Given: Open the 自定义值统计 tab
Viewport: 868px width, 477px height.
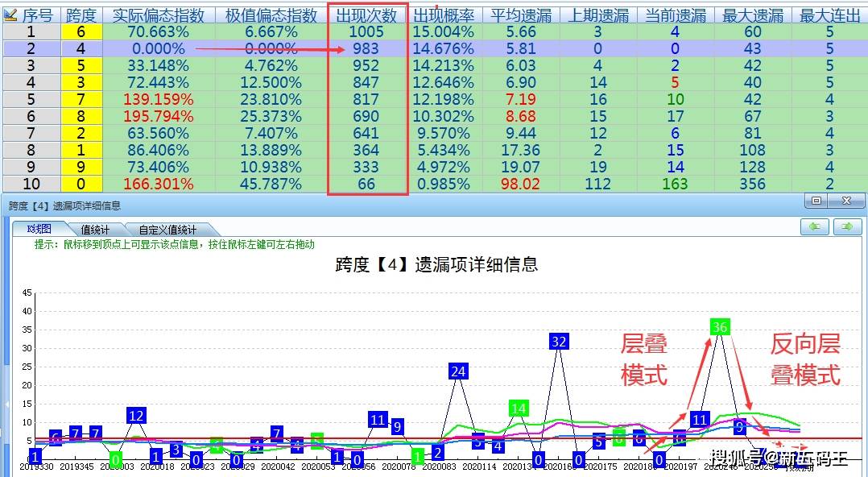Looking at the screenshot, I should pos(167,230).
